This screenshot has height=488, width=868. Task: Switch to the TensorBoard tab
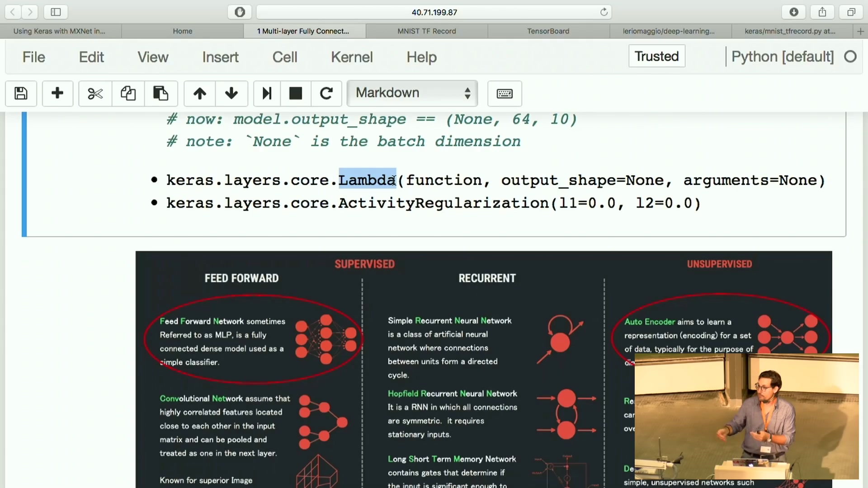(548, 31)
